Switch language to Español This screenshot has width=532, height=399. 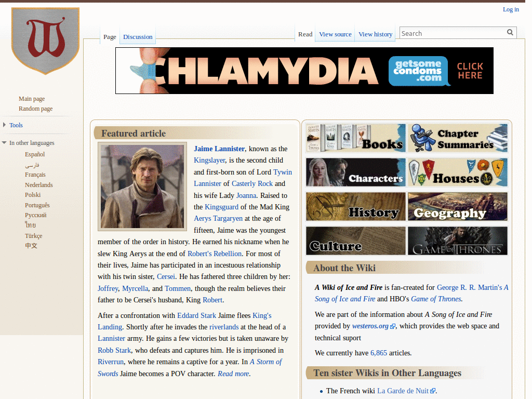click(35, 154)
